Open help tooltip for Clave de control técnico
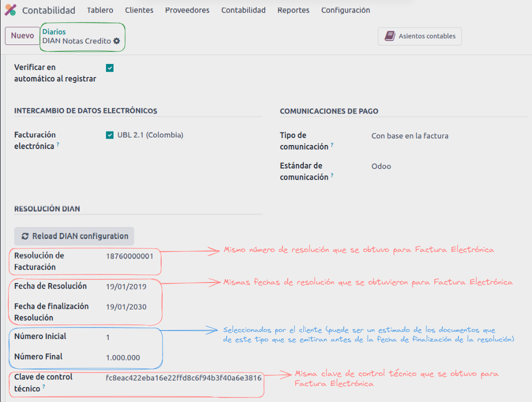Screen dimensions: 532x402 click(44, 386)
